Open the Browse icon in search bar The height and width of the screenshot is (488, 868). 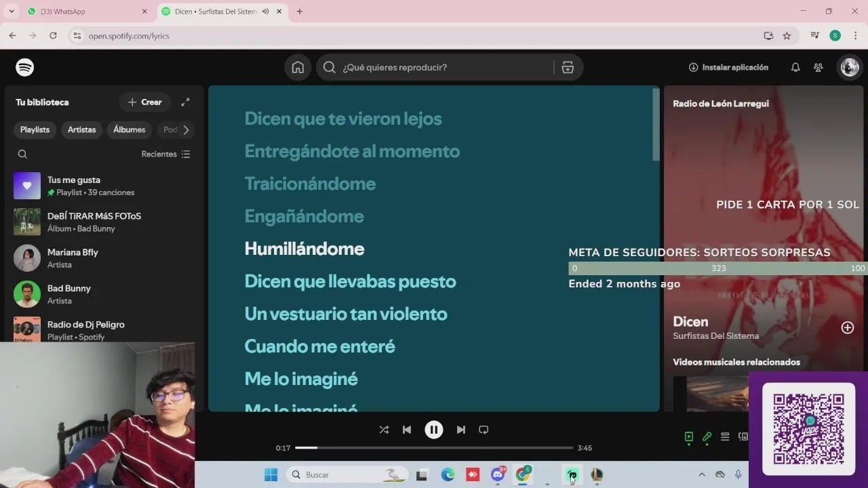point(568,67)
